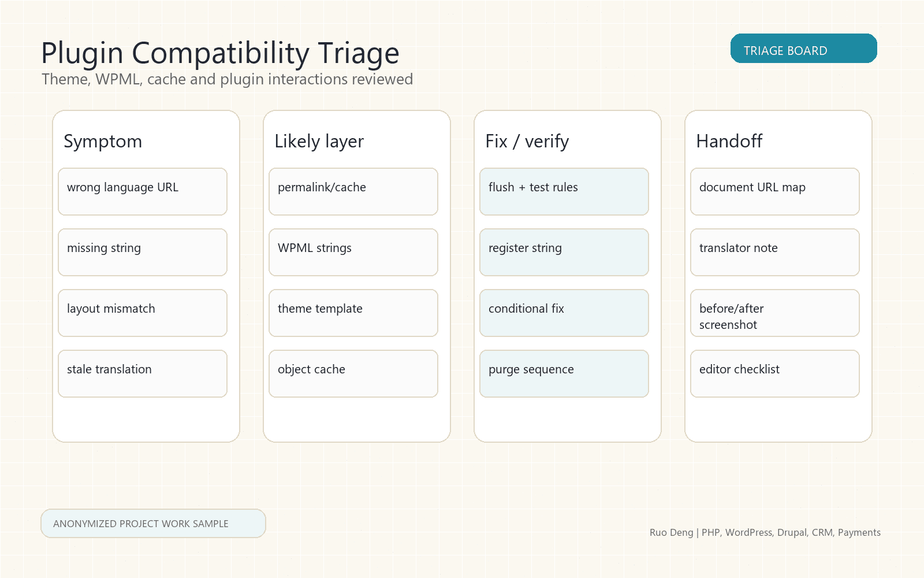This screenshot has width=924, height=578.
Task: Click the 'register string' fix card
Action: tap(564, 253)
